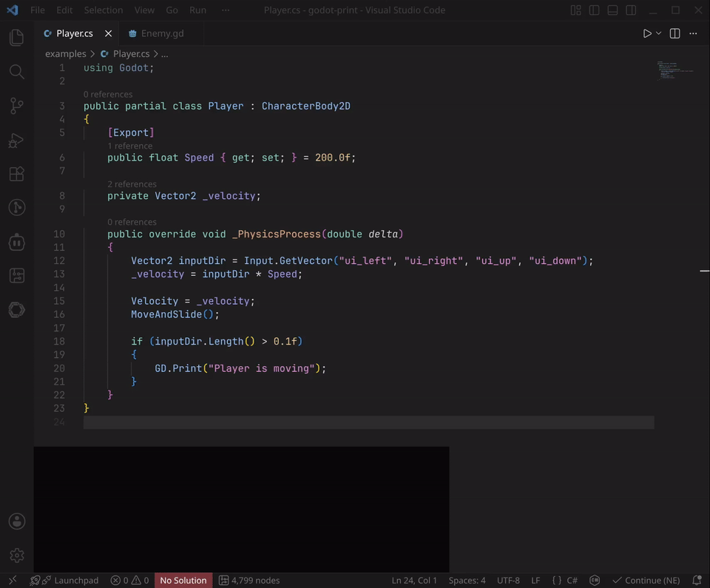Open the Manage gear icon
The height and width of the screenshot is (588, 710).
17,555
